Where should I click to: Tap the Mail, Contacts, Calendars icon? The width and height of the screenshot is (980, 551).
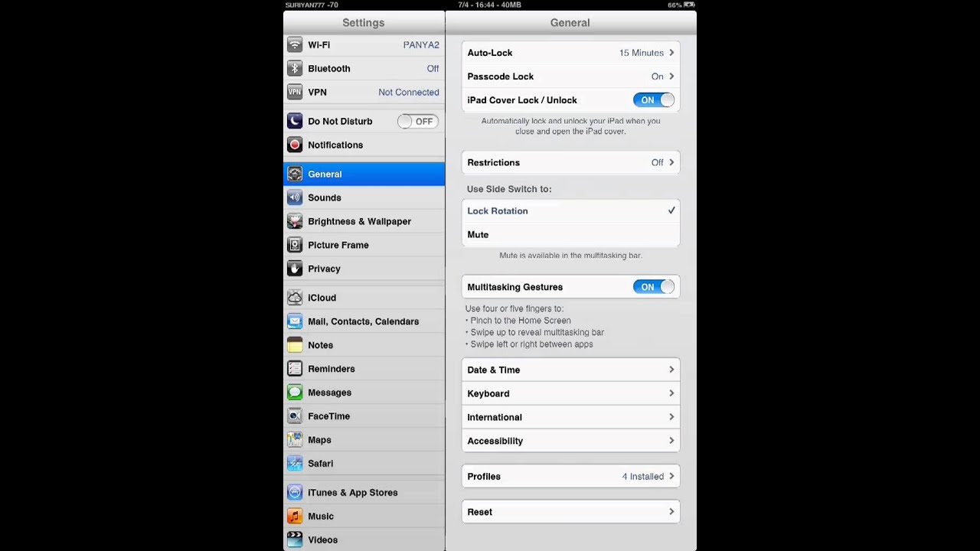295,322
